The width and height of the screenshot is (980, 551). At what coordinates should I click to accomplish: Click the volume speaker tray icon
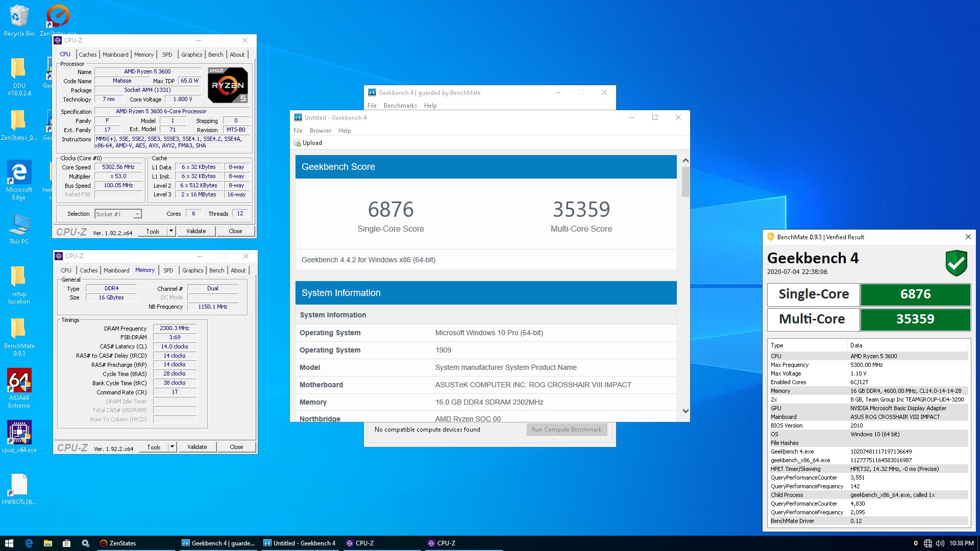940,543
